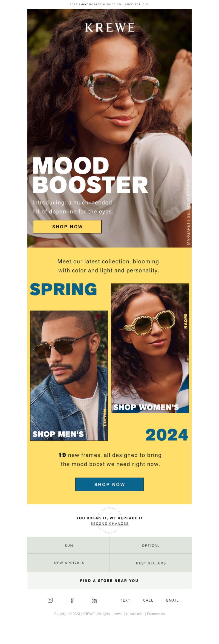The image size is (219, 644).
Task: Open the Instagram icon link
Action: click(x=50, y=600)
